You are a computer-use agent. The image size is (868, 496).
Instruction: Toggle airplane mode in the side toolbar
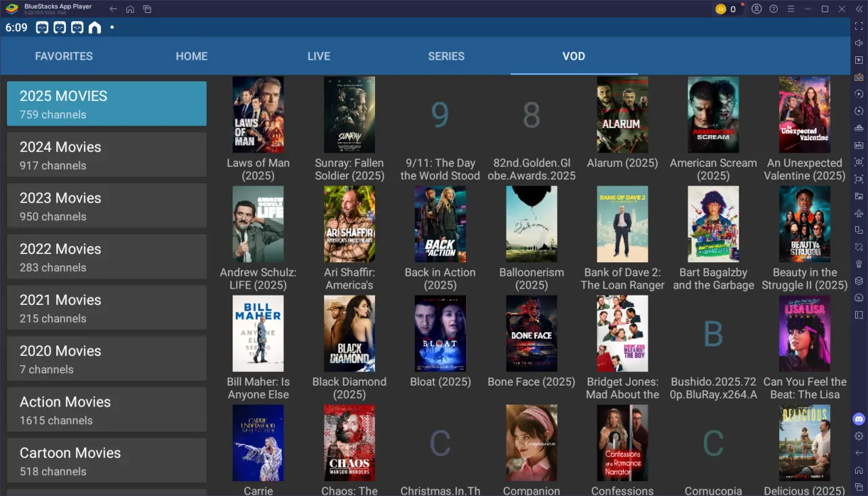pos(859,213)
